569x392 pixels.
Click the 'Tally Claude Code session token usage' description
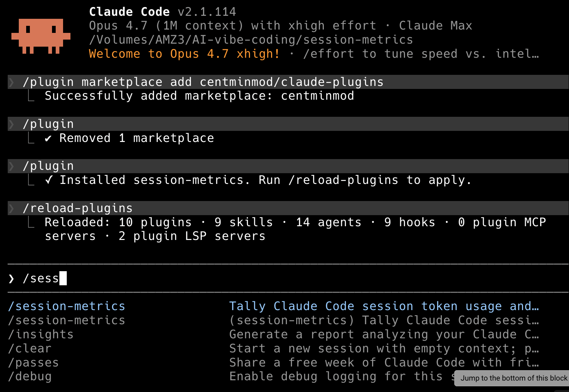click(x=384, y=306)
